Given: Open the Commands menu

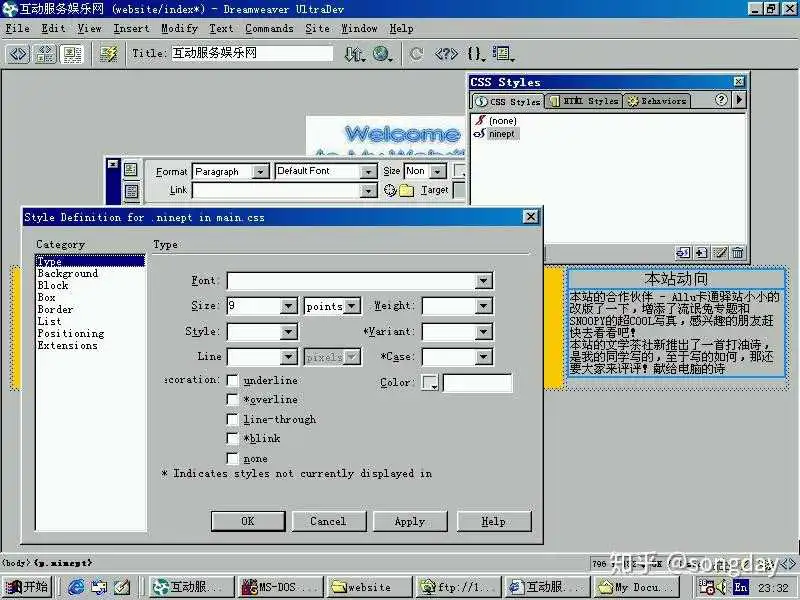Looking at the screenshot, I should (x=269, y=29).
